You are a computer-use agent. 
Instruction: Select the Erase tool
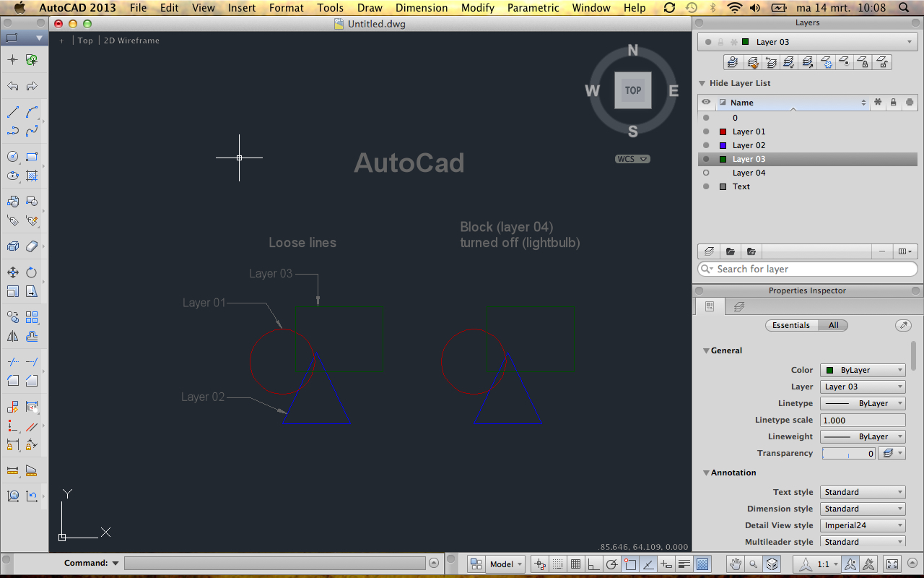pos(32,246)
